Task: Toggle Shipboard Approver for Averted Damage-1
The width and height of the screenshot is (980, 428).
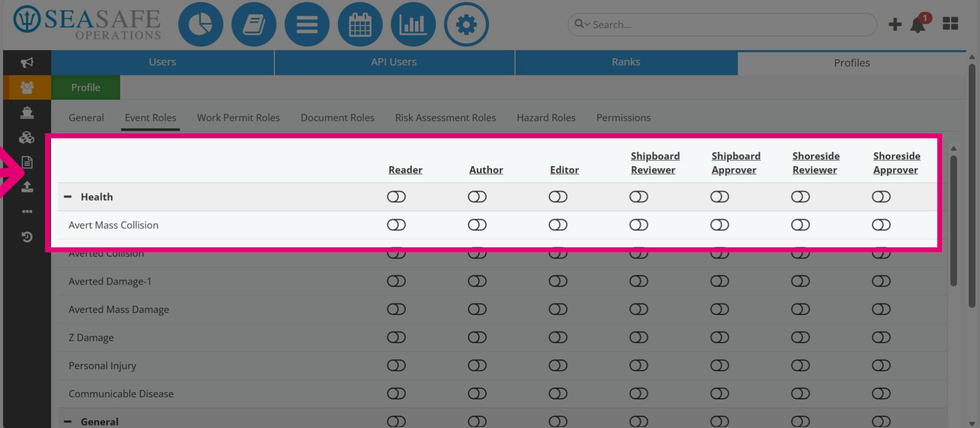Action: pyautogui.click(x=720, y=281)
